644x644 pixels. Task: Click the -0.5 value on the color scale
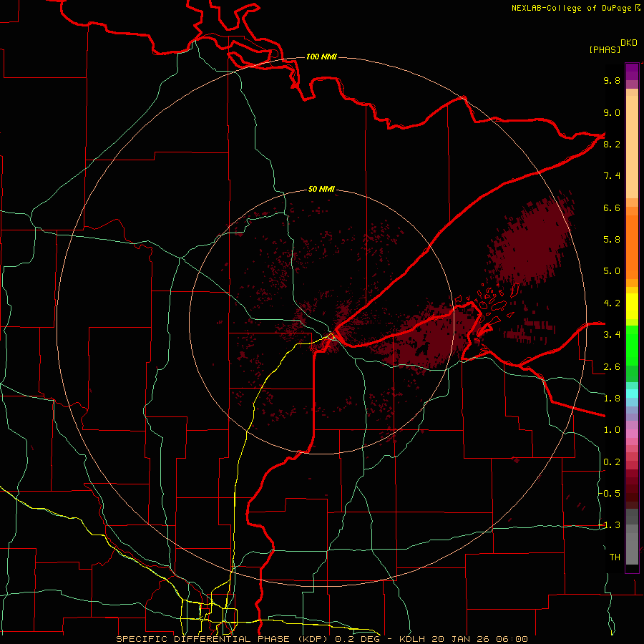pyautogui.click(x=610, y=493)
